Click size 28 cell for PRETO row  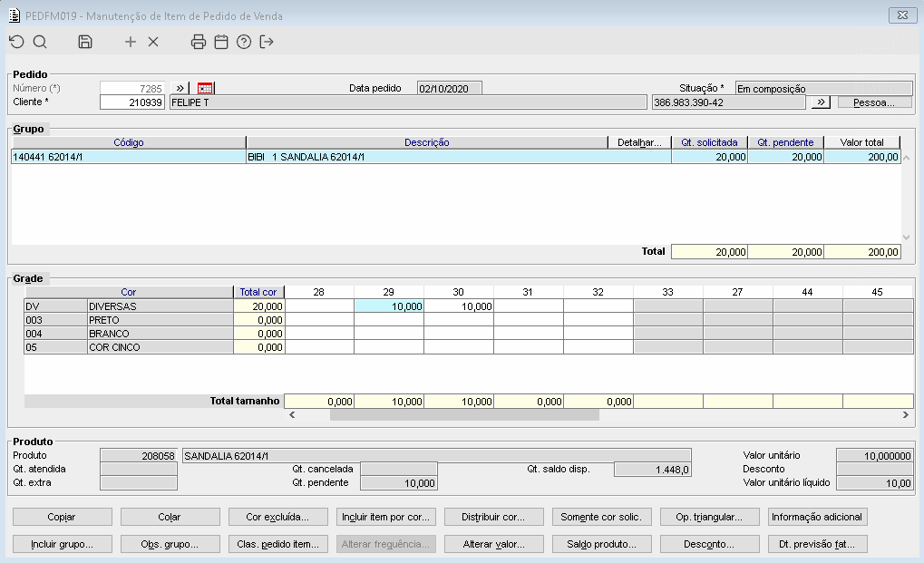click(319, 320)
